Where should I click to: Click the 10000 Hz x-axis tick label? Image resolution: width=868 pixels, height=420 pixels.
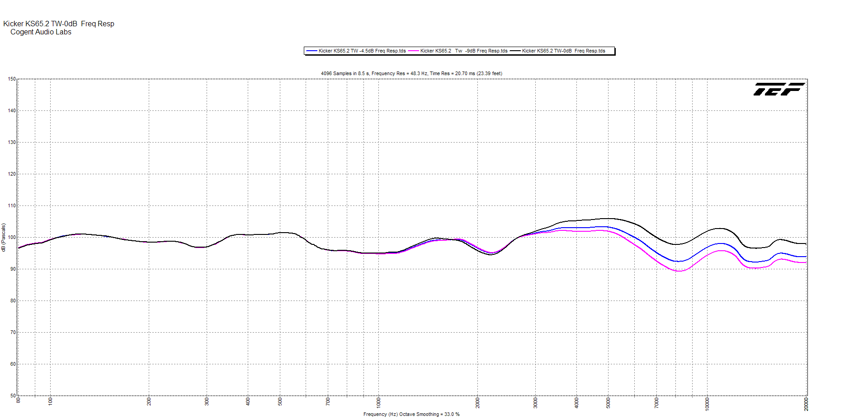pos(708,404)
